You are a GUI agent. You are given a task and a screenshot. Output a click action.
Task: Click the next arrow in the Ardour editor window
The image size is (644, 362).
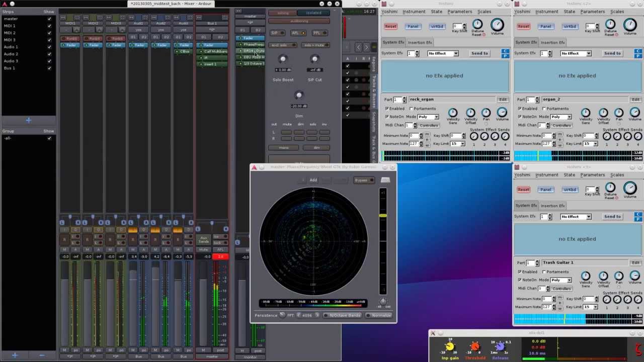click(x=366, y=47)
